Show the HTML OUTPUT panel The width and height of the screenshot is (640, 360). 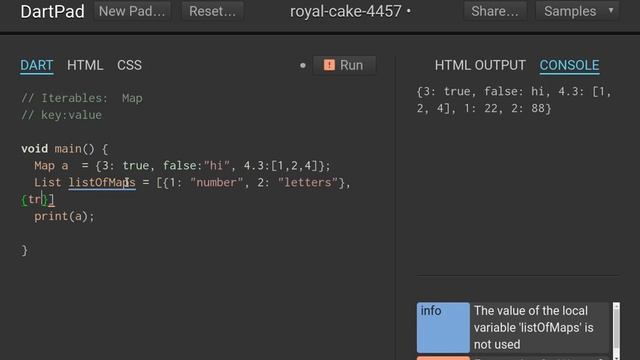pos(480,65)
